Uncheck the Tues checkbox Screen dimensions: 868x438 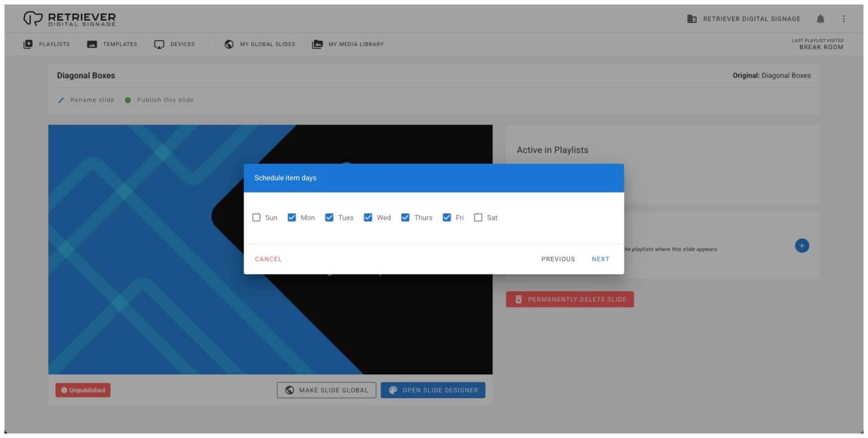(x=329, y=218)
